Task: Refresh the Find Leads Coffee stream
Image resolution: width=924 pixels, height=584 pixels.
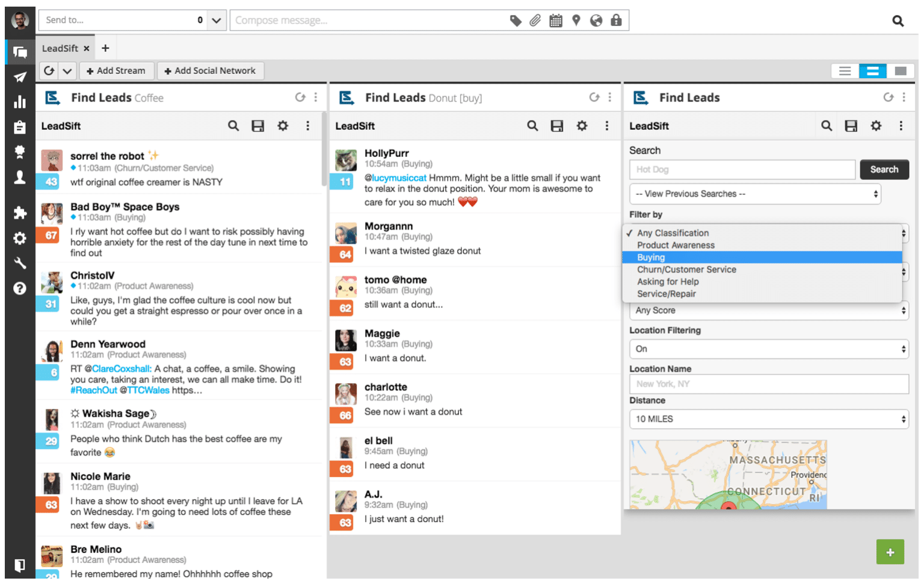Action: tap(300, 97)
